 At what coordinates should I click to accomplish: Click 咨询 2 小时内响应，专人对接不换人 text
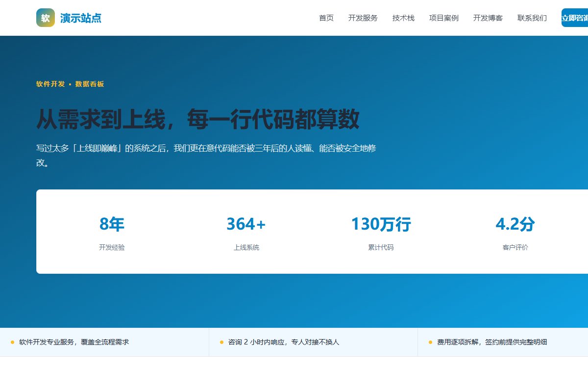point(284,342)
